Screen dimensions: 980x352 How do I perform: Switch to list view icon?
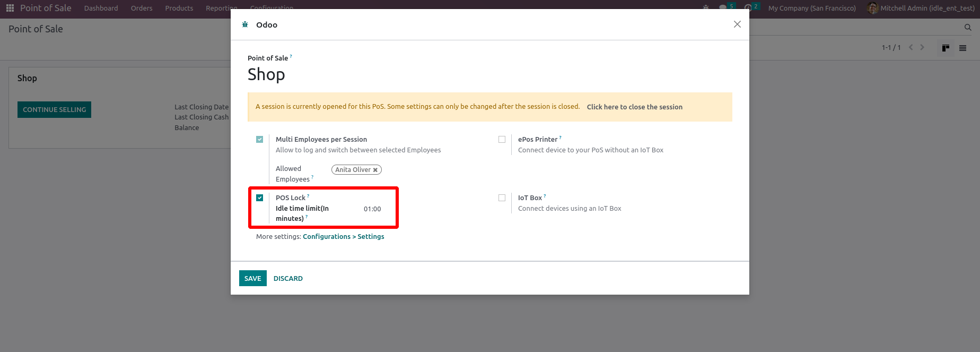(962, 48)
